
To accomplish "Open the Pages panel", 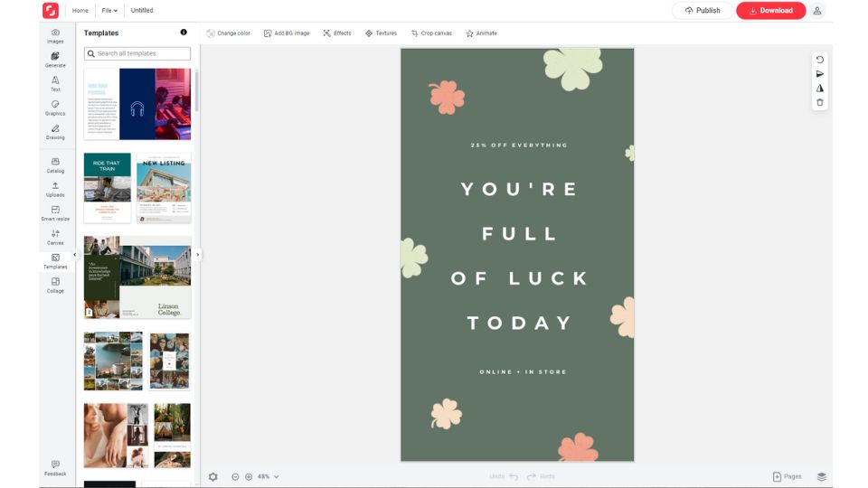I will [x=787, y=476].
